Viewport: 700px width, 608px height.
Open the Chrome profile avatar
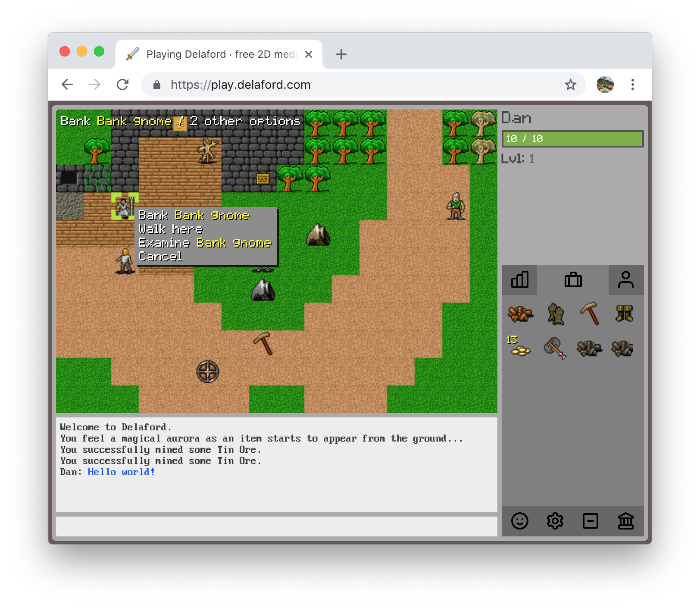click(x=605, y=85)
